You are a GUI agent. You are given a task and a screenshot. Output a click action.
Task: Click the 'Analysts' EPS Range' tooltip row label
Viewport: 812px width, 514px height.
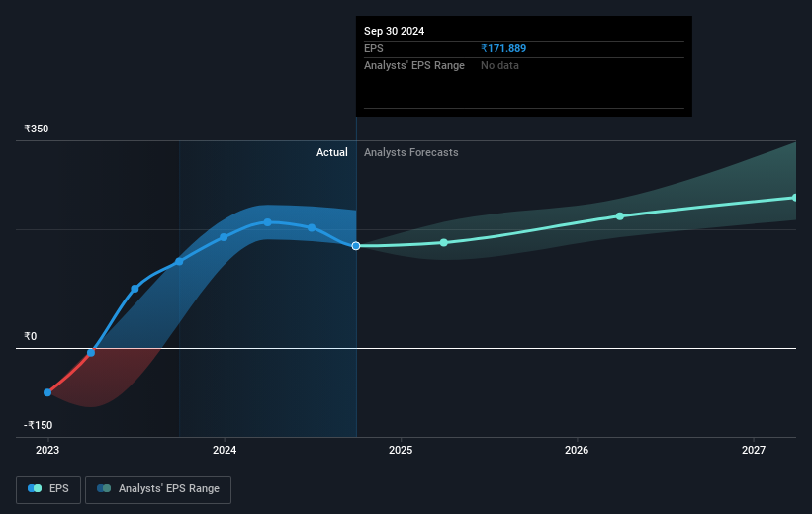click(414, 66)
